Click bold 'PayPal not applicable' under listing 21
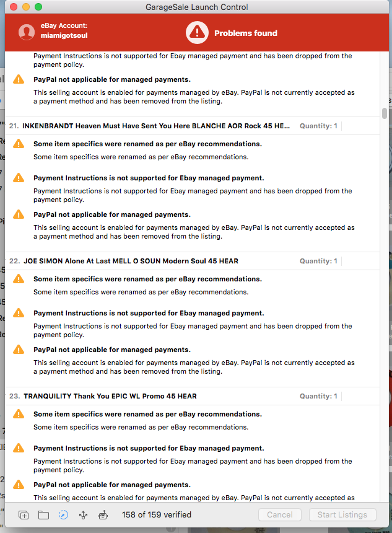Screen dimensions: 392x533 click(x=111, y=214)
